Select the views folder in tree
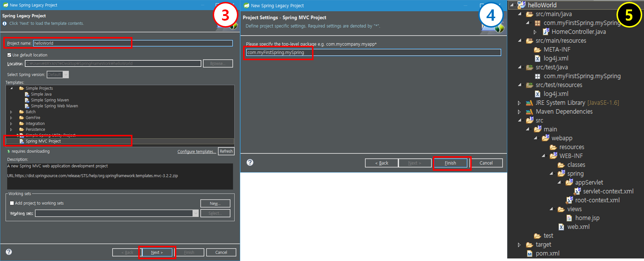 point(574,209)
